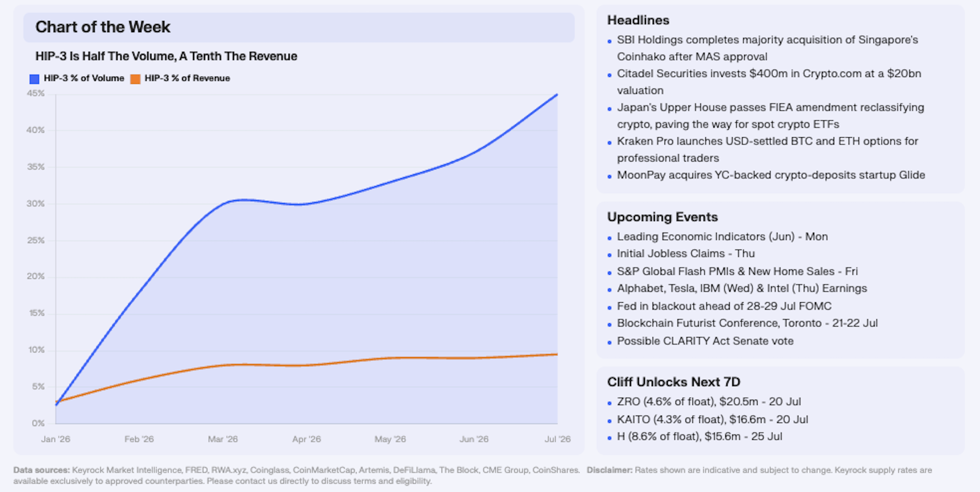
Task: Click the blue HIP-3 % of Volume swatch
Action: 34,79
